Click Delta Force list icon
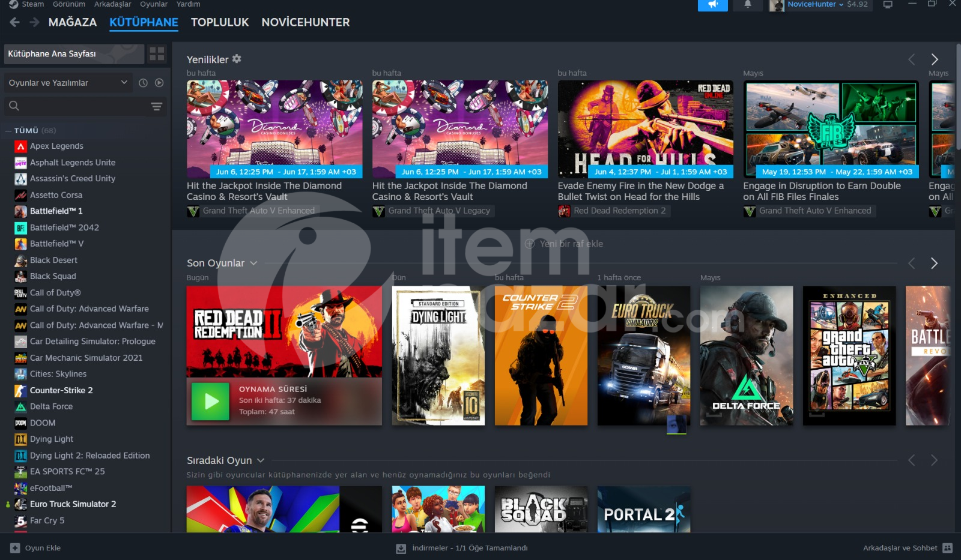961x560 pixels. coord(20,406)
